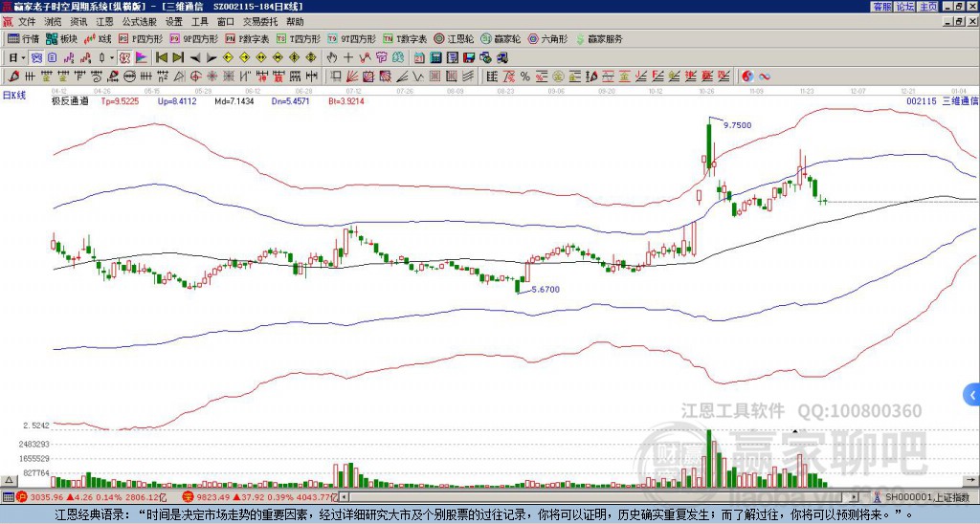
Task: Click the black left arrow icon
Action: [x=195, y=58]
